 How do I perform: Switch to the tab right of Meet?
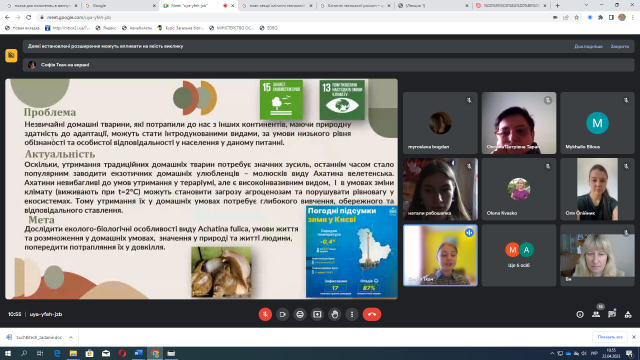click(277, 6)
